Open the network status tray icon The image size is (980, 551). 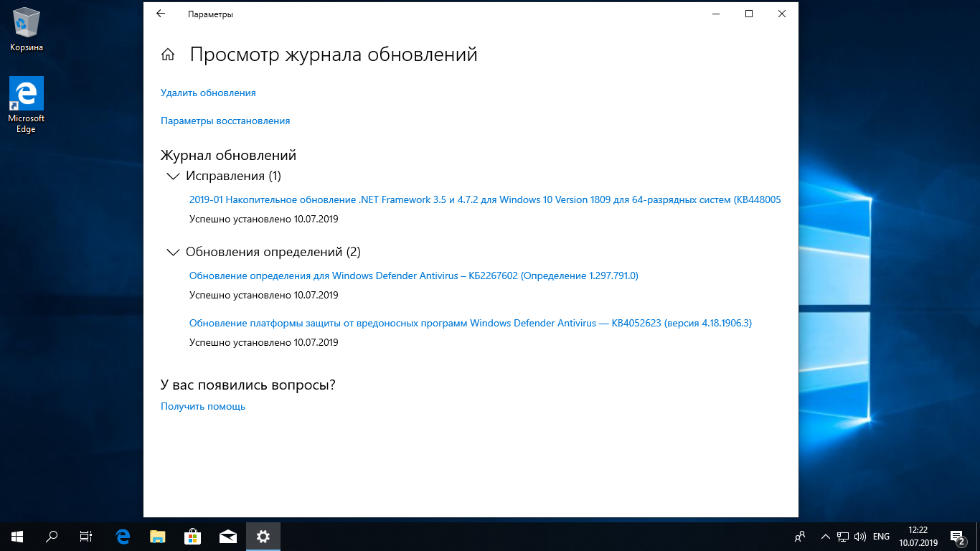click(x=843, y=536)
